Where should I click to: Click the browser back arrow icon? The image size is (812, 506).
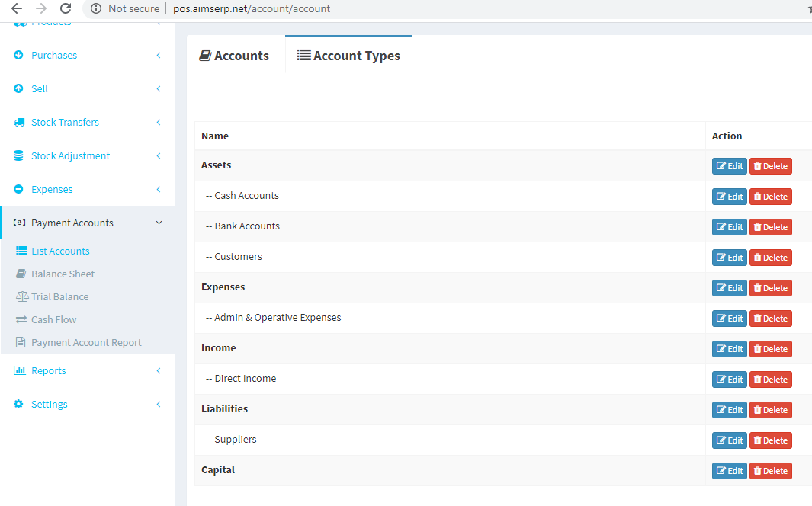pos(17,8)
